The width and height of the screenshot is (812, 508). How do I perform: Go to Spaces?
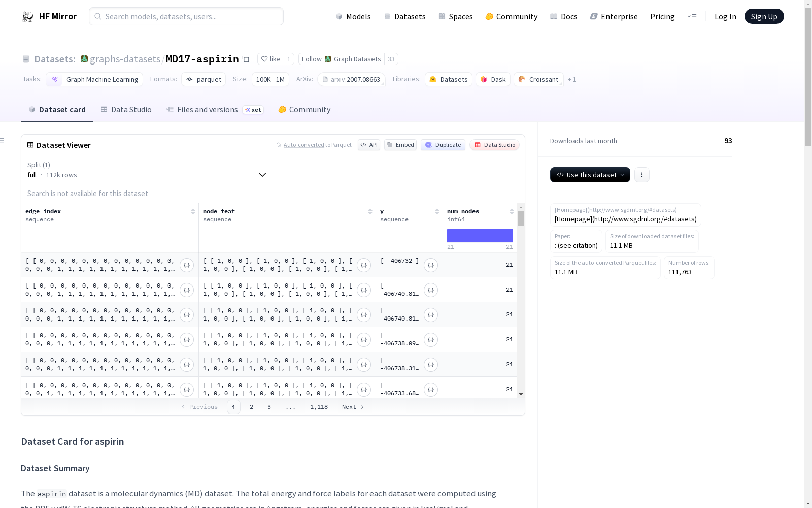(x=455, y=17)
